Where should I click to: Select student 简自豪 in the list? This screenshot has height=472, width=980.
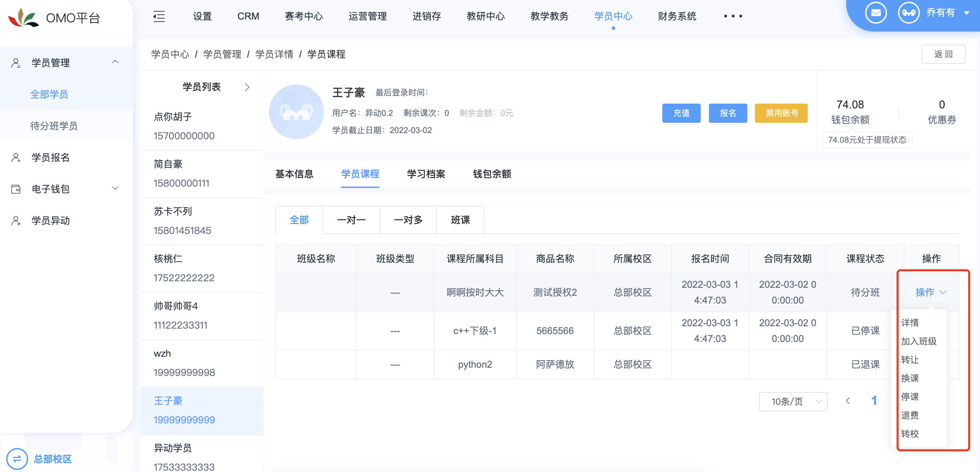(202, 174)
